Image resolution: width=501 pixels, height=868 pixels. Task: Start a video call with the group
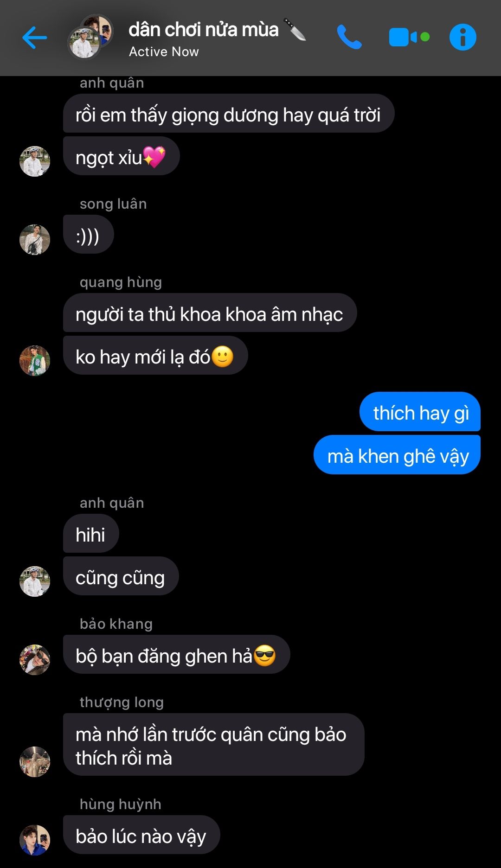click(409, 37)
